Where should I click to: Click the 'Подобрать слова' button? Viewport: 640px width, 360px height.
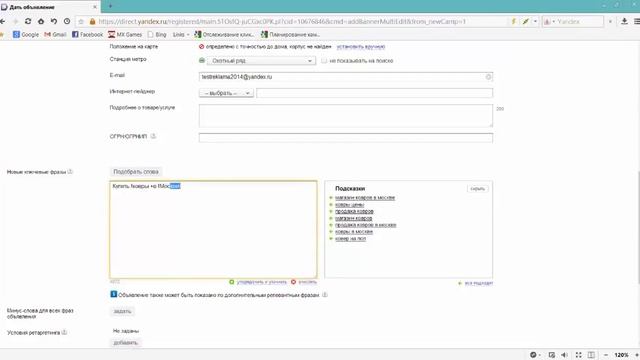(136, 171)
